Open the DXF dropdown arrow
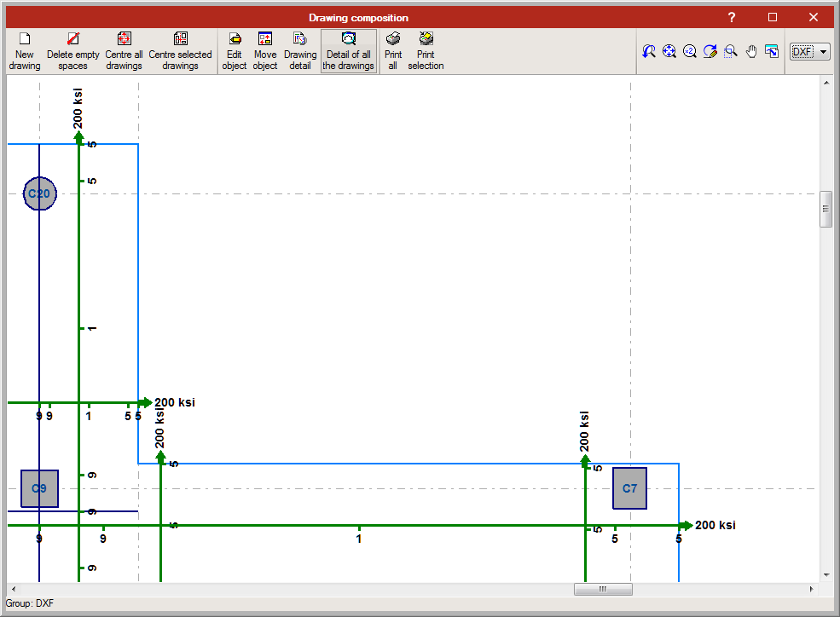 (x=824, y=52)
